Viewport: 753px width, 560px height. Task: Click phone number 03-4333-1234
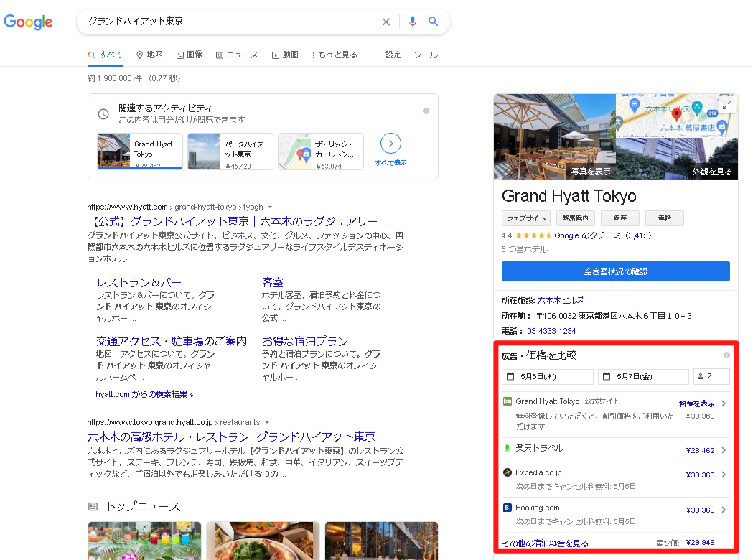(x=551, y=331)
